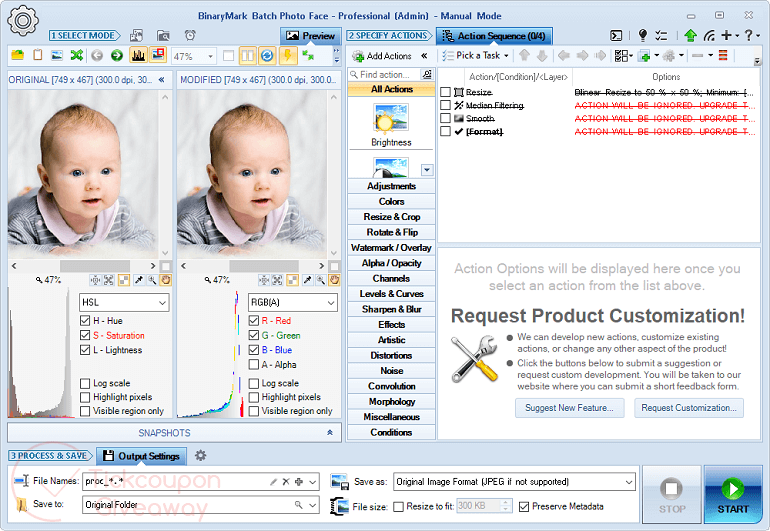770x531 pixels.
Task: Click the green collapse arrows icon in preview toolbar
Action: tap(308, 56)
